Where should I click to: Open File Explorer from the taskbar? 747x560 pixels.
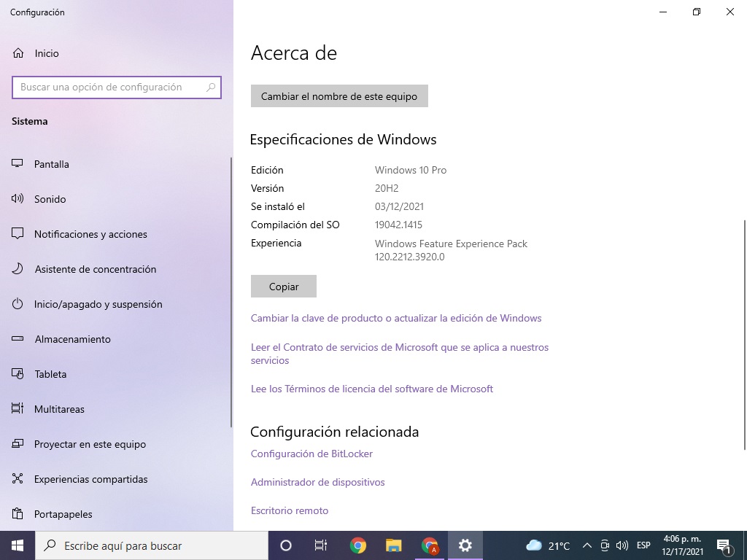pyautogui.click(x=393, y=545)
